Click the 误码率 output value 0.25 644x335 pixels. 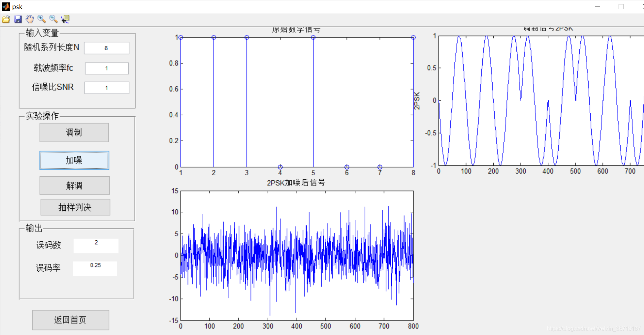[x=95, y=268]
